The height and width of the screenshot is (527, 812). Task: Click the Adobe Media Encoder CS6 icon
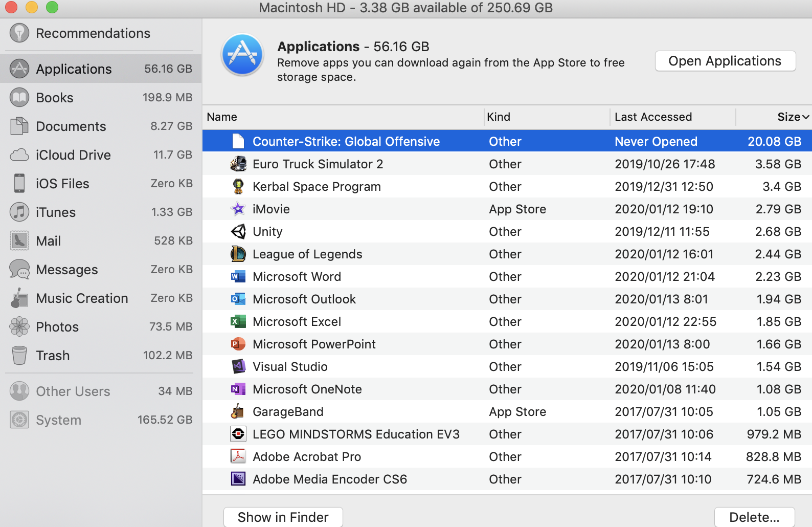click(x=238, y=479)
